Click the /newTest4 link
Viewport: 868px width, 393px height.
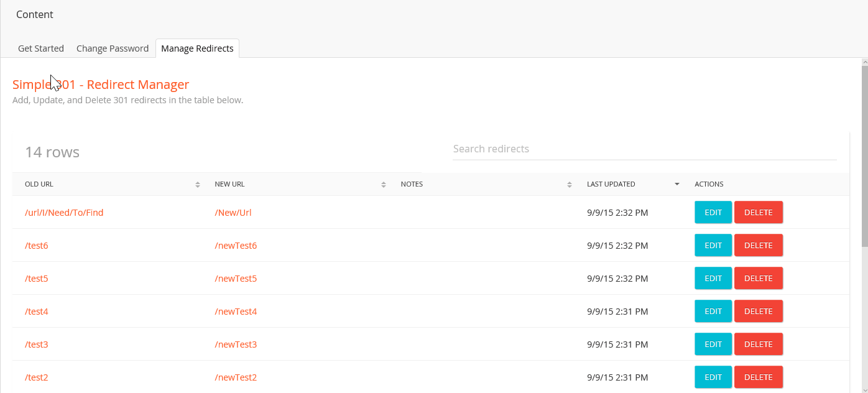(236, 312)
